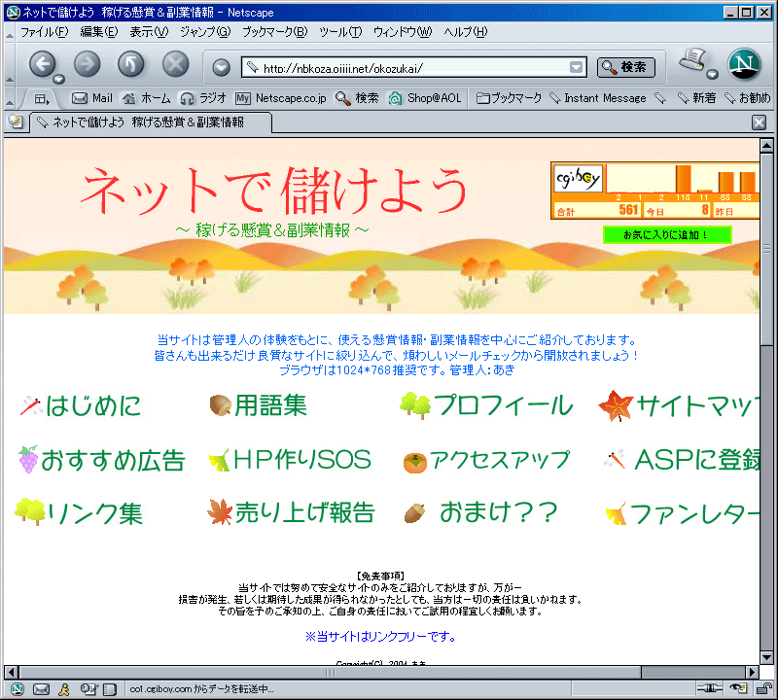
Task: Open the 編集 menu
Action: (x=99, y=32)
